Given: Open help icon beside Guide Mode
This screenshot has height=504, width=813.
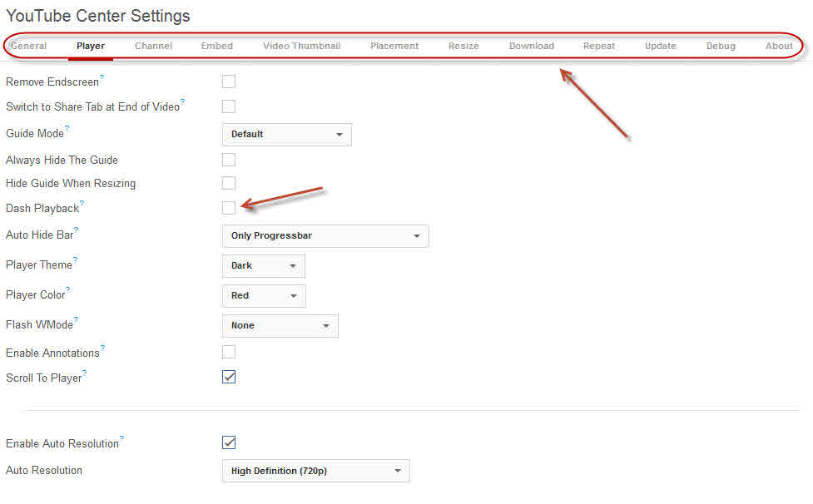Looking at the screenshot, I should pyautogui.click(x=67, y=128).
